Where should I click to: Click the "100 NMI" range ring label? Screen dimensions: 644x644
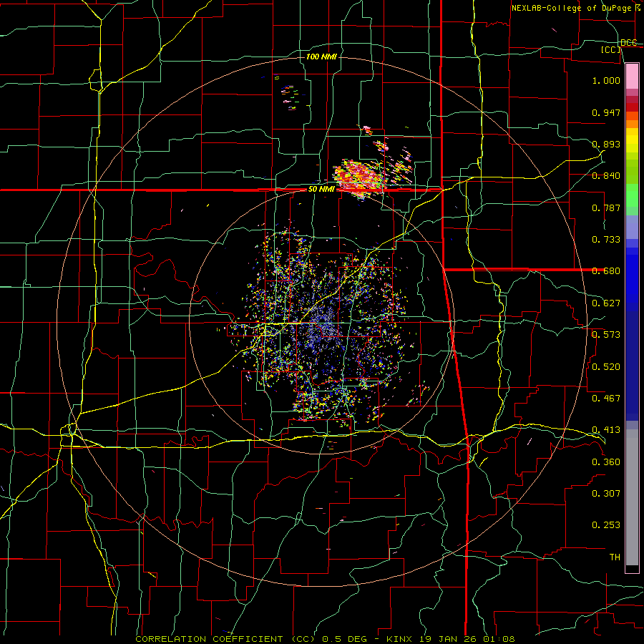point(321,57)
